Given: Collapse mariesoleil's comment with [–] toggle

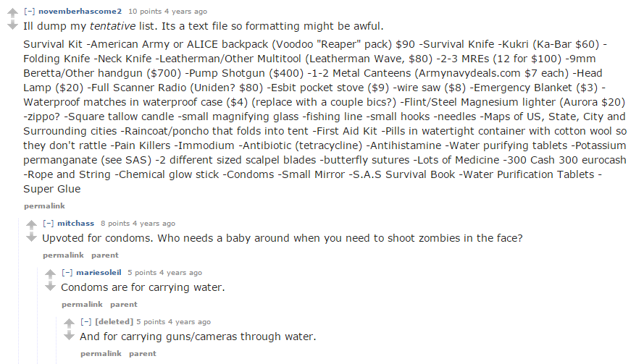Looking at the screenshot, I should point(67,273).
